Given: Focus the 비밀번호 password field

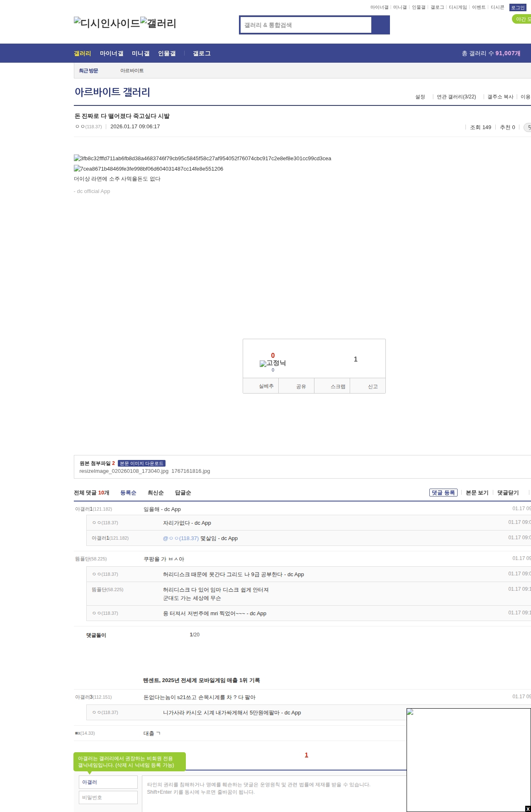Looking at the screenshot, I should pyautogui.click(x=108, y=797).
